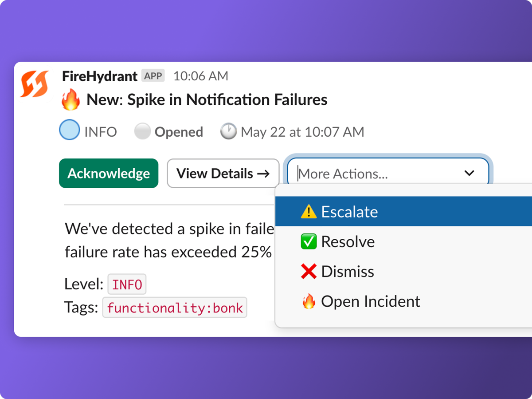Image resolution: width=532 pixels, height=399 pixels.
Task: Click the red X icon next to Dismiss
Action: click(309, 272)
